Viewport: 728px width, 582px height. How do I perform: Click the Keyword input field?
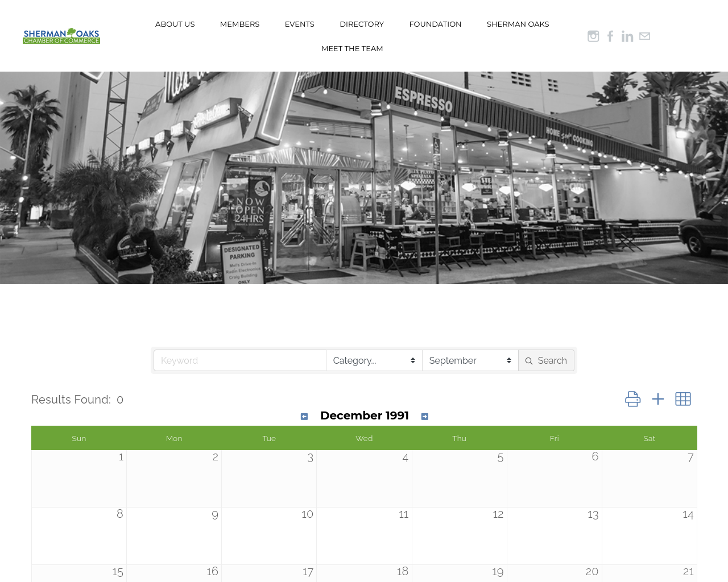[240, 360]
